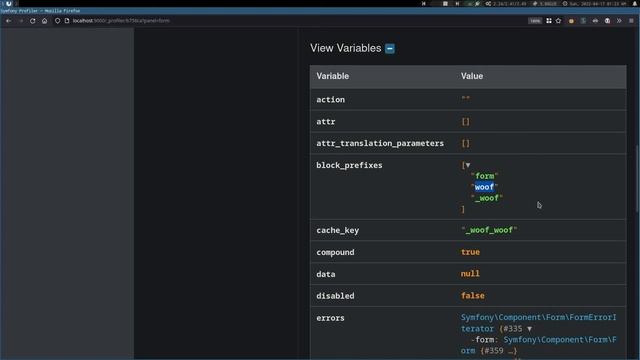640x360 pixels.
Task: Click the selected "woof" block prefix value
Action: click(x=484, y=187)
